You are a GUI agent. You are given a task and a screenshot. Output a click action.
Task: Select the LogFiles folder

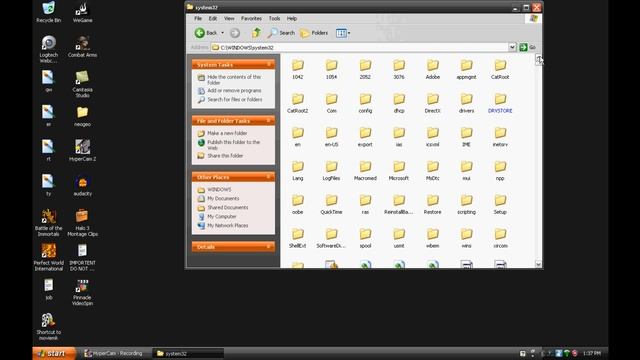[331, 171]
